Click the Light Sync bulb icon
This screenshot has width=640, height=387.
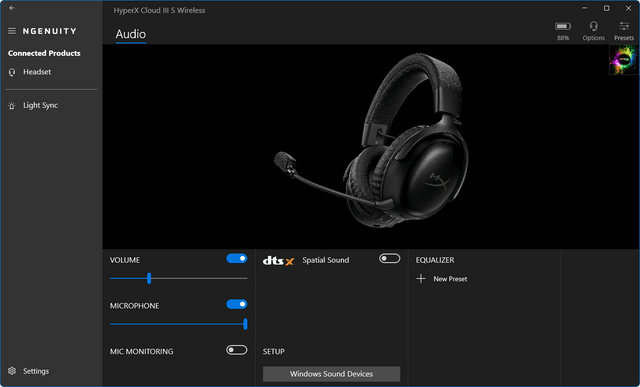coord(12,106)
